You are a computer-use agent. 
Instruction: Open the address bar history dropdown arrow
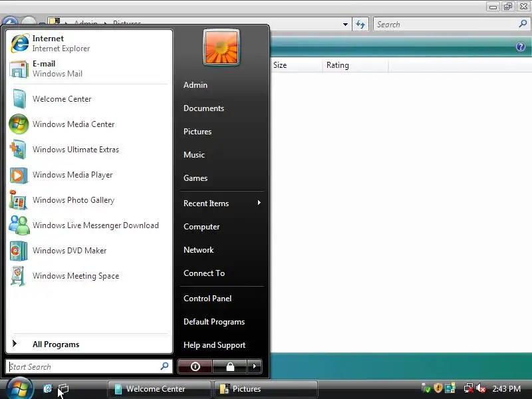345,25
